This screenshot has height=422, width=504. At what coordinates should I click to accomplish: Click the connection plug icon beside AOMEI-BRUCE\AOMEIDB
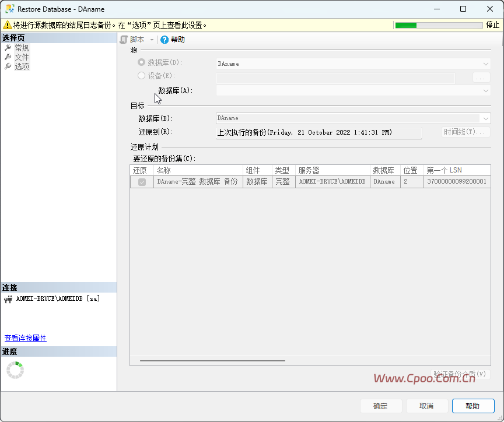click(8, 300)
